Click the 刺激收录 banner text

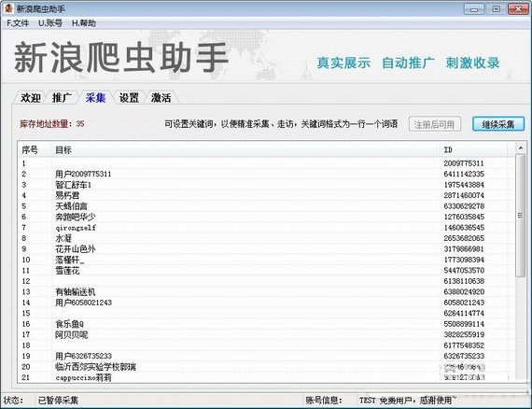click(x=472, y=63)
